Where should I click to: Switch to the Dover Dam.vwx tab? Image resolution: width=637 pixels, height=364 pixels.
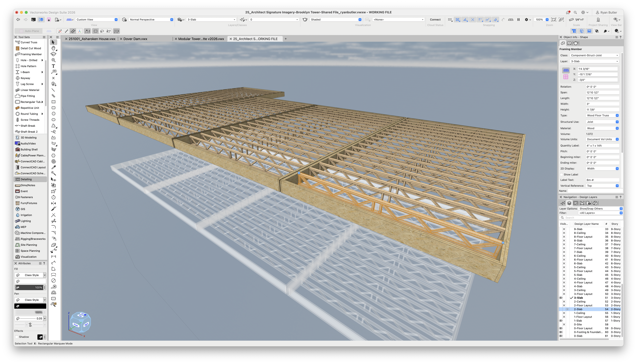point(135,39)
